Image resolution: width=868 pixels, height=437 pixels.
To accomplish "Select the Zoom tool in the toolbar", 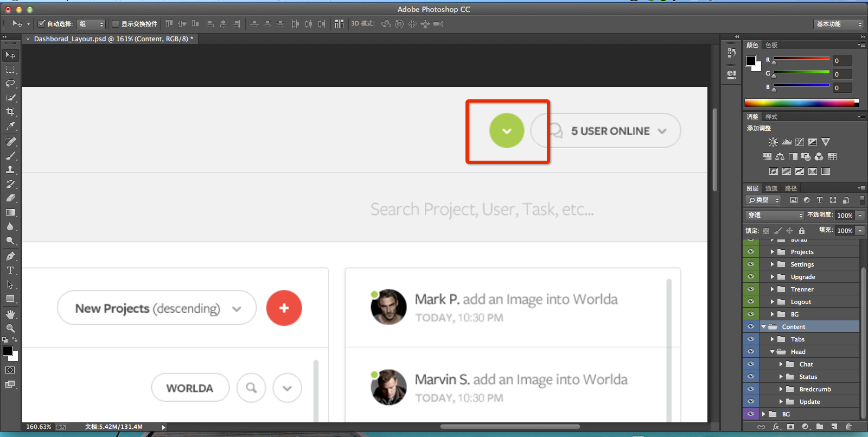I will click(10, 328).
